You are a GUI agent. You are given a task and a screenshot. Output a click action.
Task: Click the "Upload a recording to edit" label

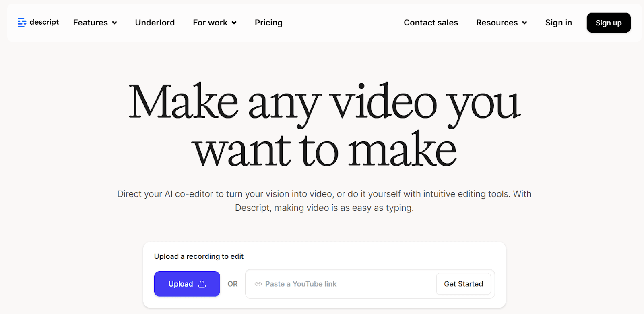click(198, 256)
